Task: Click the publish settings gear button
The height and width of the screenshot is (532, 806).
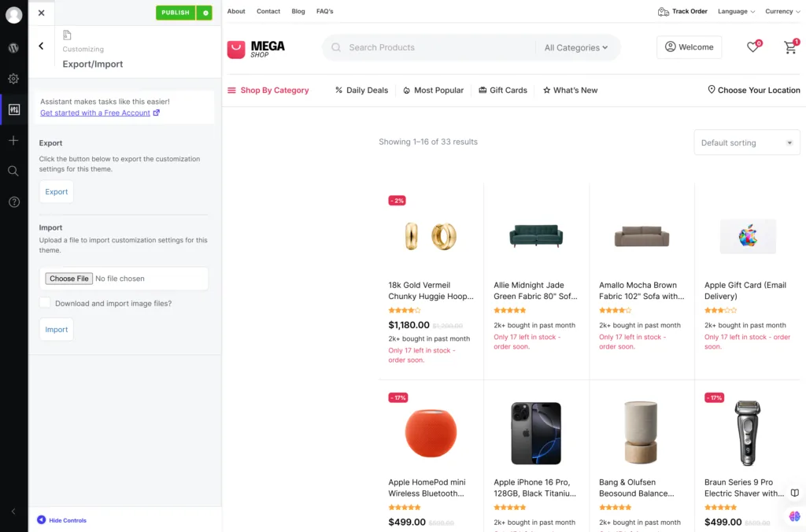Action: point(205,13)
